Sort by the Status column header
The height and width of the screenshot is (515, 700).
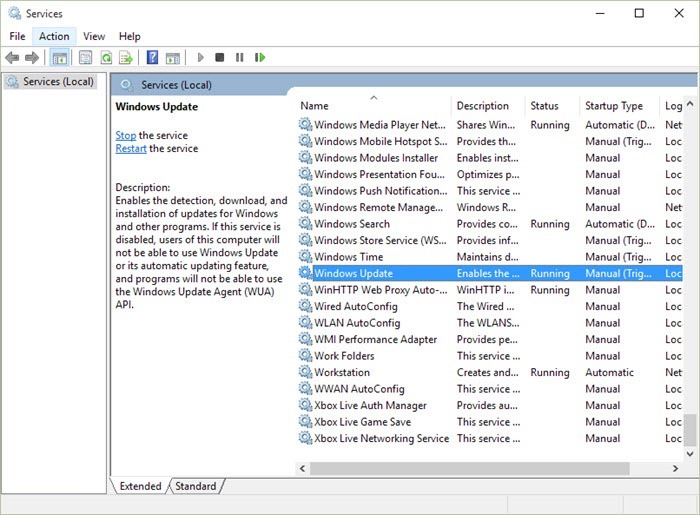pyautogui.click(x=553, y=106)
